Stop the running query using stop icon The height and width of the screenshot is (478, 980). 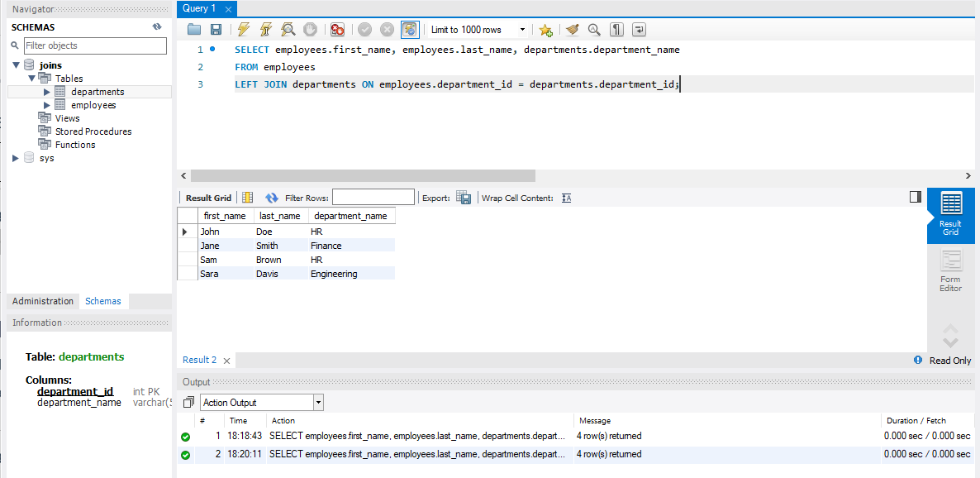(310, 29)
